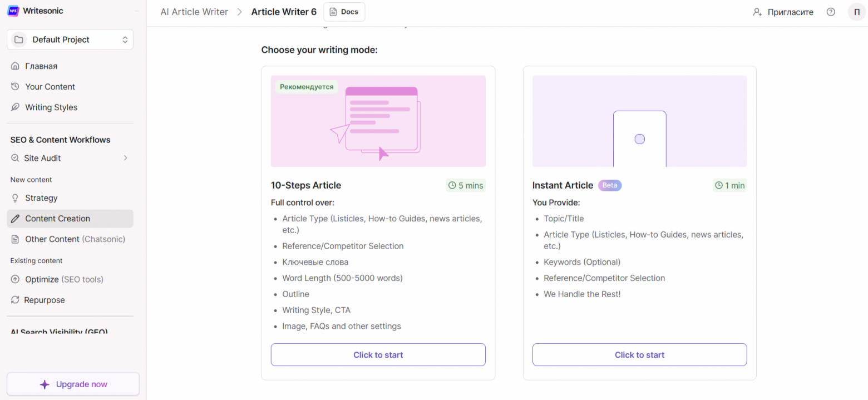The height and width of the screenshot is (400, 868).
Task: Open Content Creation section
Action: 57,219
